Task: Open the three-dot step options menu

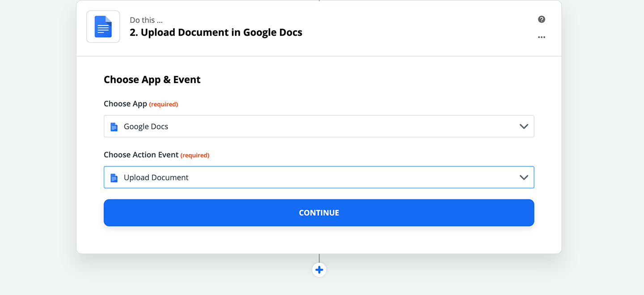Action: (542, 37)
